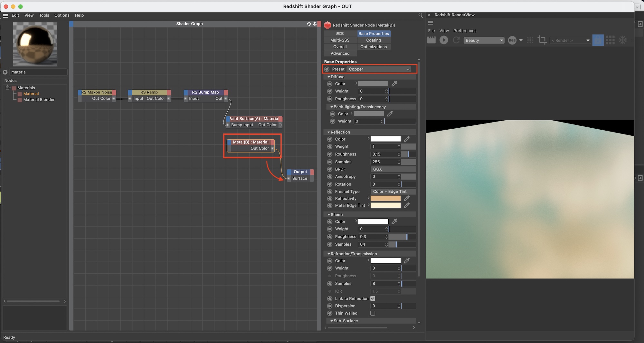644x343 pixels.
Task: Open the Tools menu
Action: coord(44,15)
